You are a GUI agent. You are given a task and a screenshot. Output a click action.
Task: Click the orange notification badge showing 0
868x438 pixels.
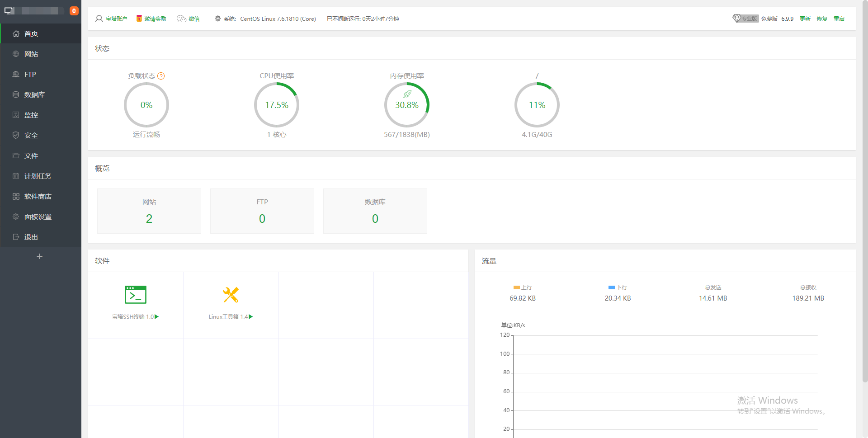tap(74, 11)
